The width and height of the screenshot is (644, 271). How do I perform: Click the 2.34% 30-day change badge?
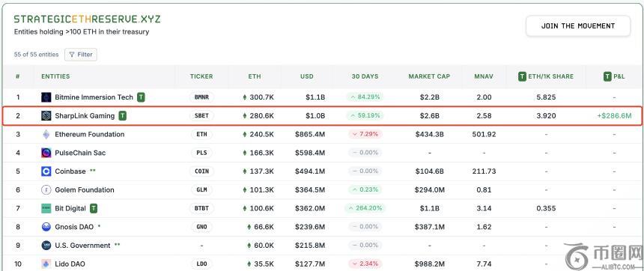pos(365,264)
